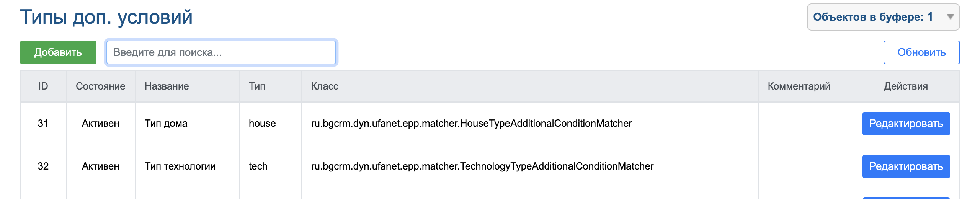Image resolution: width=980 pixels, height=199 pixels.
Task: Focus the Введите для поиска search field
Action: tap(221, 52)
